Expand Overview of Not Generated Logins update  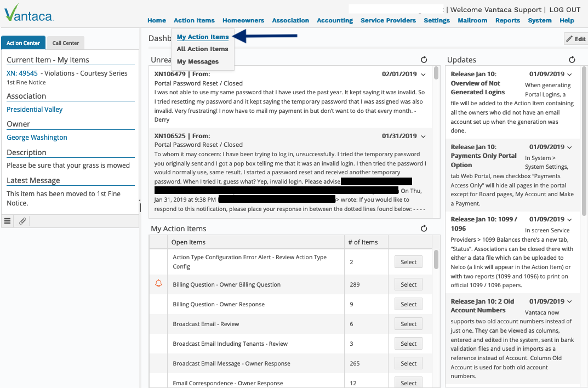click(569, 75)
